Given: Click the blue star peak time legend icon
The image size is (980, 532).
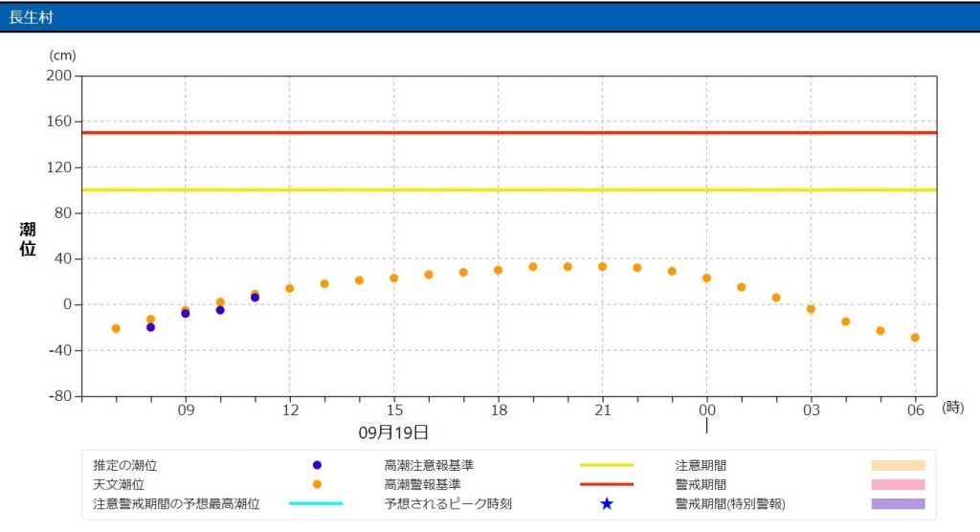Looking at the screenshot, I should (x=606, y=503).
